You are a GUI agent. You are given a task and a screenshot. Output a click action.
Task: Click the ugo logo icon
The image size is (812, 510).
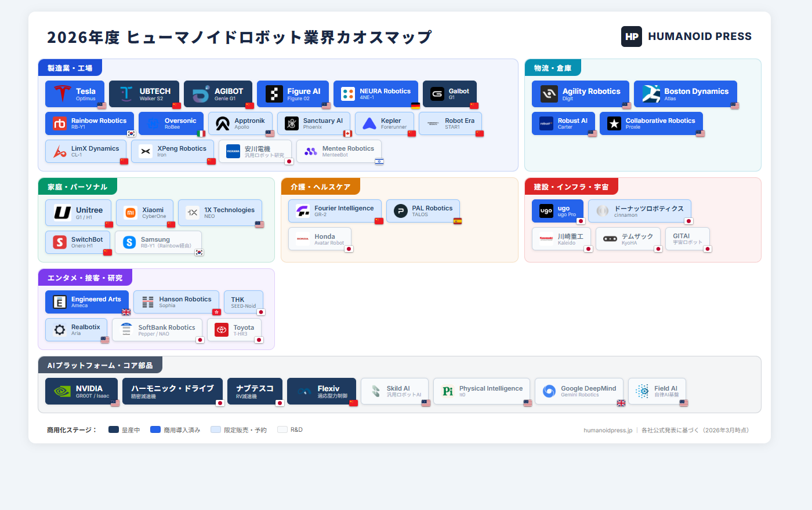click(x=546, y=211)
